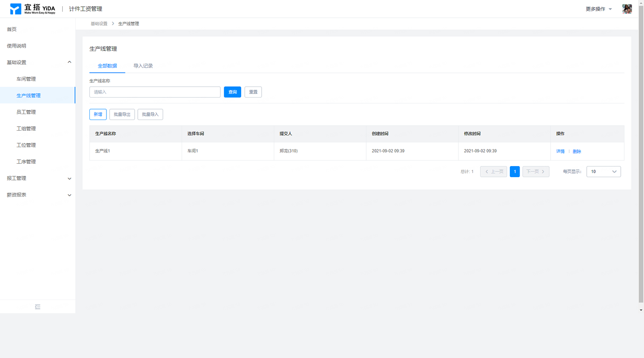Switch to the 导入记录 tab
Viewport: 644px width, 358px height.
(x=143, y=66)
